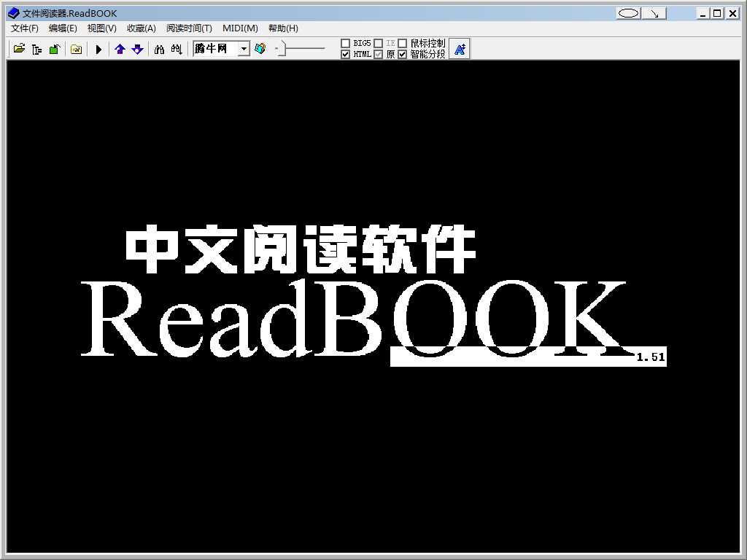Screen dimensions: 747x560
Task: Click inside the 腾牛网 combo box field
Action: click(216, 49)
